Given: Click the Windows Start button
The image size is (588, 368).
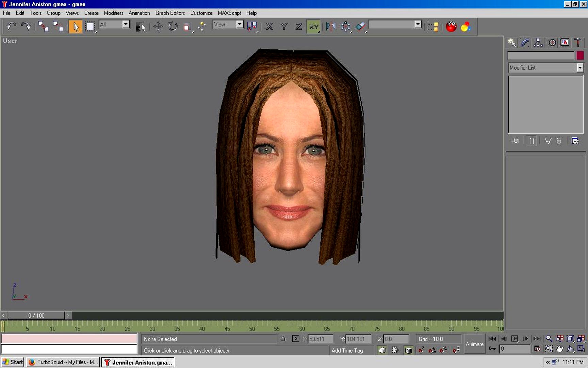Looking at the screenshot, I should 13,362.
